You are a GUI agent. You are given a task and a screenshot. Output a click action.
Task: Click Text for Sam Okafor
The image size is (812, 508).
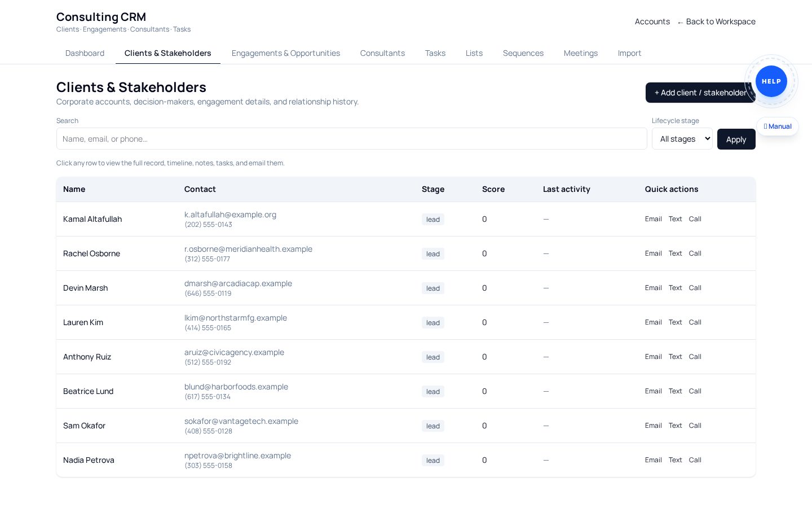(675, 426)
